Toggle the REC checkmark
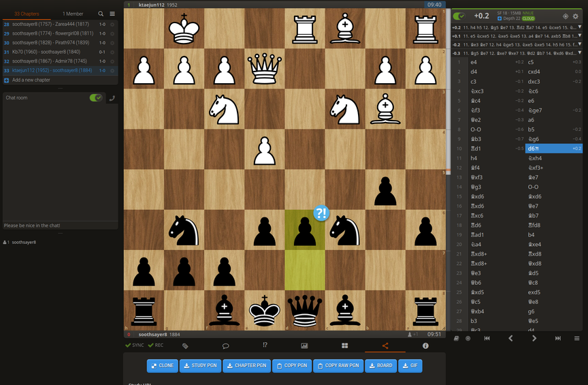This screenshot has height=385, width=588. pyautogui.click(x=155, y=345)
